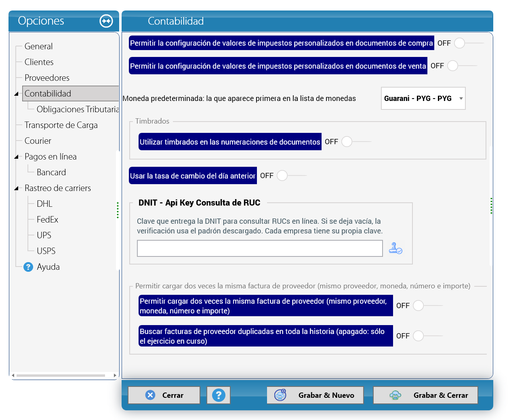Click Grabar & Cerrar button

click(425, 395)
